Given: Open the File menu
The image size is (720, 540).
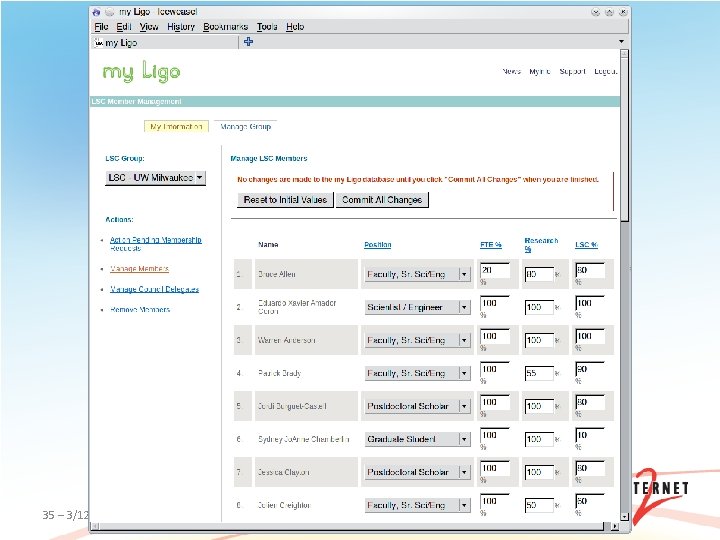Looking at the screenshot, I should [101, 27].
